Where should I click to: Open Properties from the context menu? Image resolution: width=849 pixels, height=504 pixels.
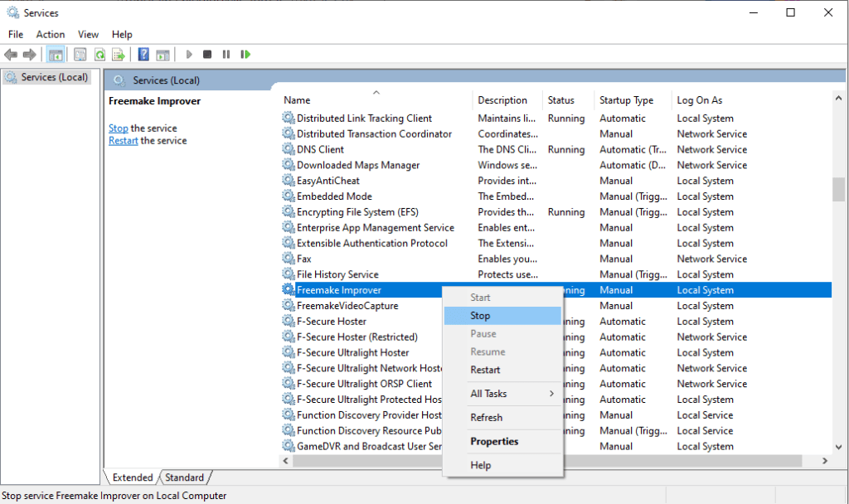(x=502, y=441)
